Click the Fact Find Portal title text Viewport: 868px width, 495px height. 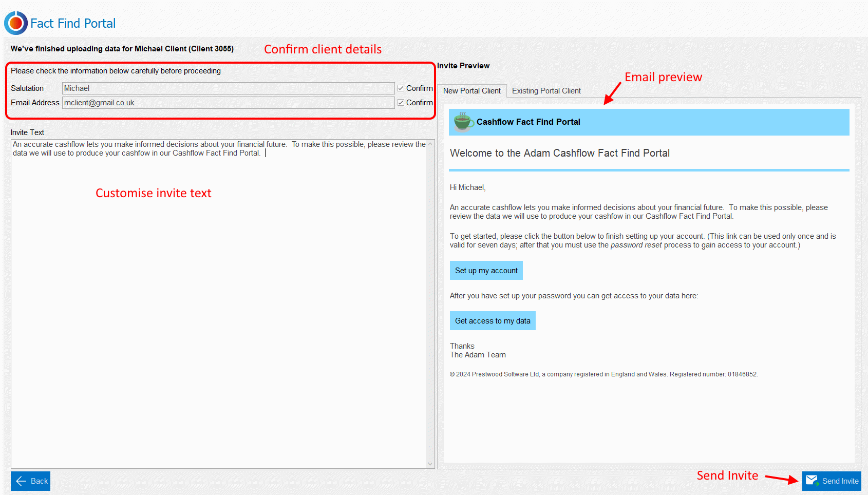pyautogui.click(x=73, y=24)
